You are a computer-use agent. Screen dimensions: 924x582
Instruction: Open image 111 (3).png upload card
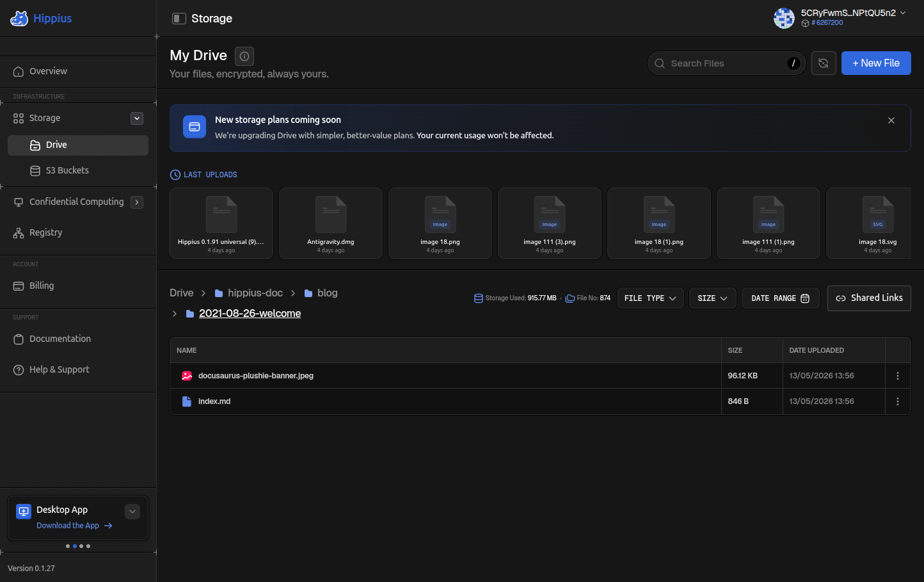coord(550,223)
